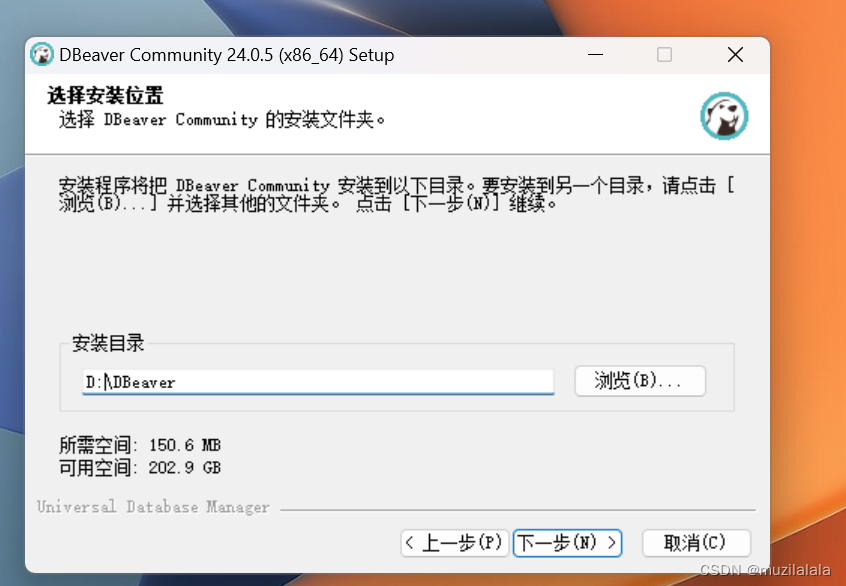The height and width of the screenshot is (586, 846).
Task: Minimize the DBeaver Setup window
Action: (x=595, y=55)
